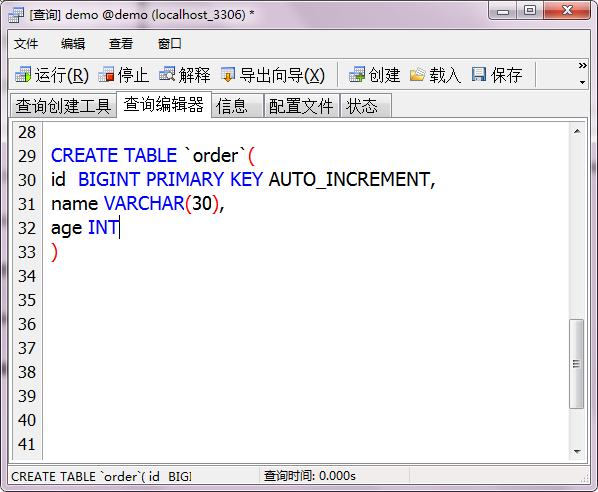Click 'BIGINT PRIMARY KEY' on line 30
Screen dimensions: 598x492
170,179
